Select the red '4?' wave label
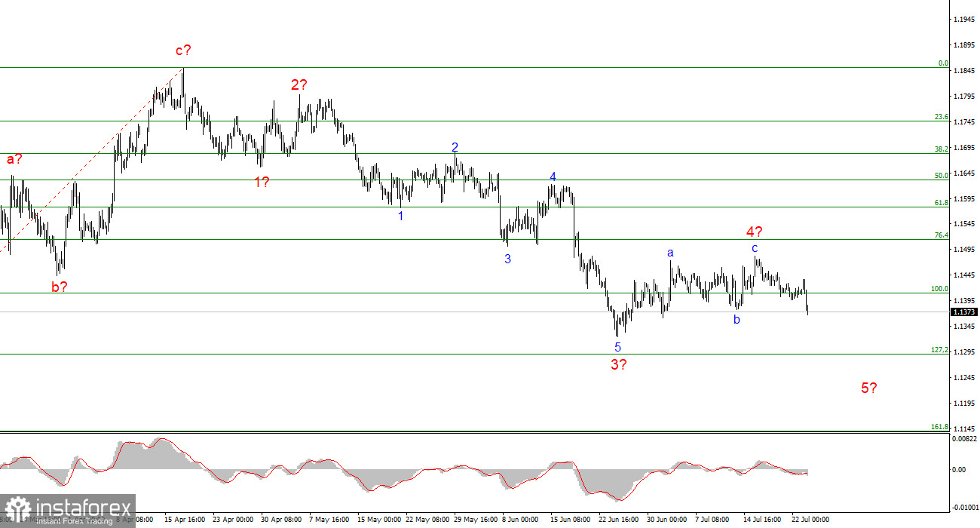This screenshot has width=980, height=528. pyautogui.click(x=755, y=232)
